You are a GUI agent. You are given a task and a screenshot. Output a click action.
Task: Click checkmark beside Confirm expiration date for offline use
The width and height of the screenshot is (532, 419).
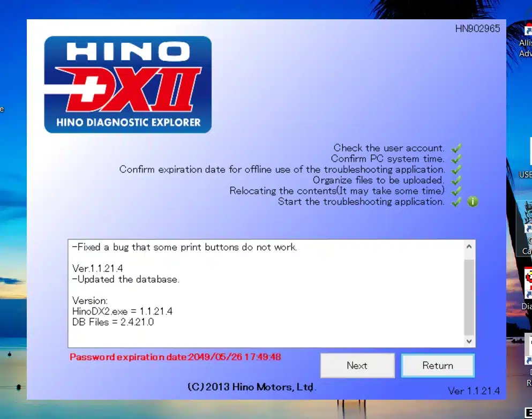coord(456,169)
